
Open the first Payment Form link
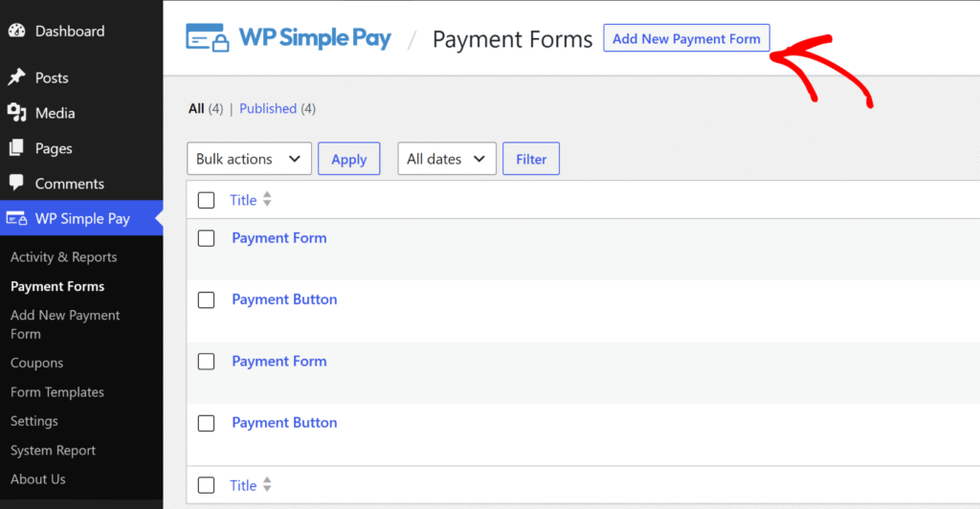point(279,238)
